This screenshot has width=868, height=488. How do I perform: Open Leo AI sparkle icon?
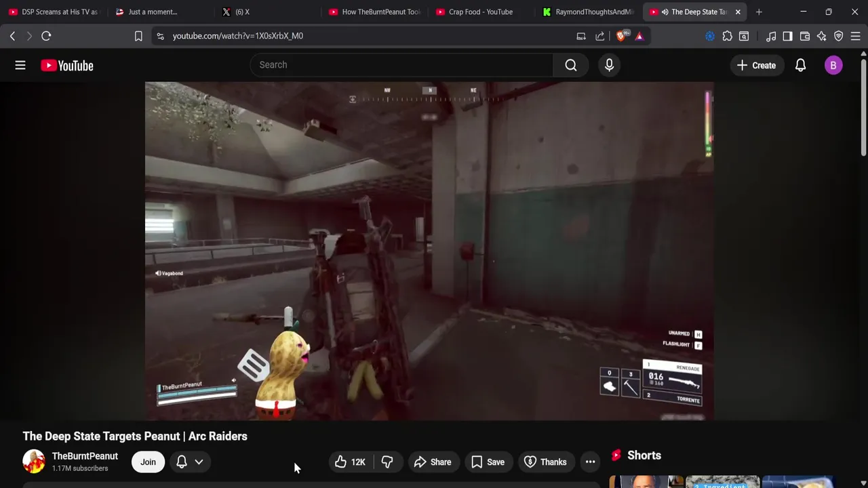tap(822, 36)
